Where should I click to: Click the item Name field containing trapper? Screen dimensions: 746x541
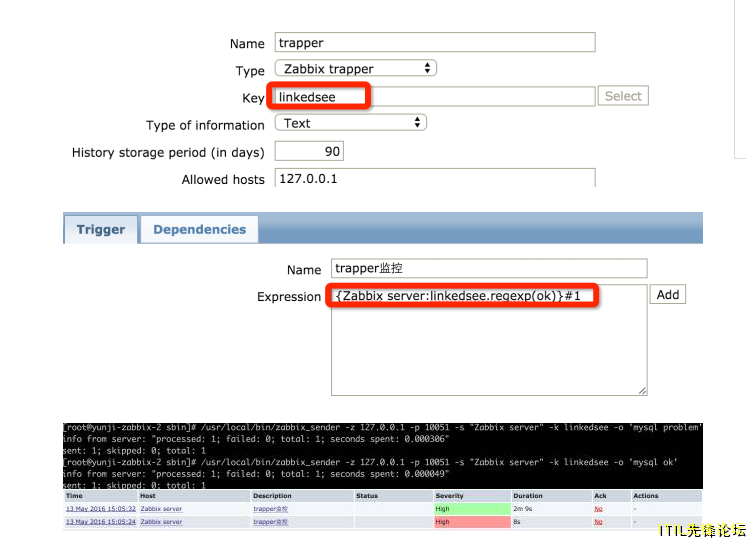(x=435, y=42)
